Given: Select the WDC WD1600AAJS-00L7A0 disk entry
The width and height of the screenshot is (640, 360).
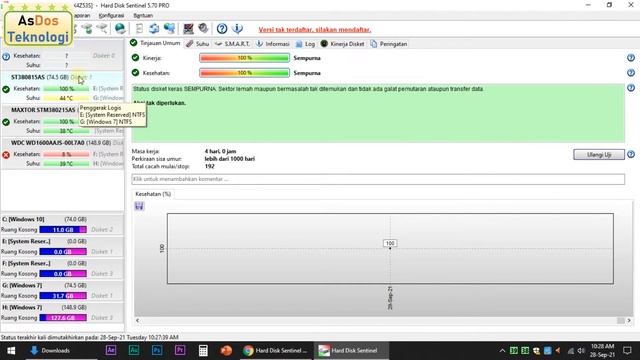Looking at the screenshot, I should click(62, 153).
